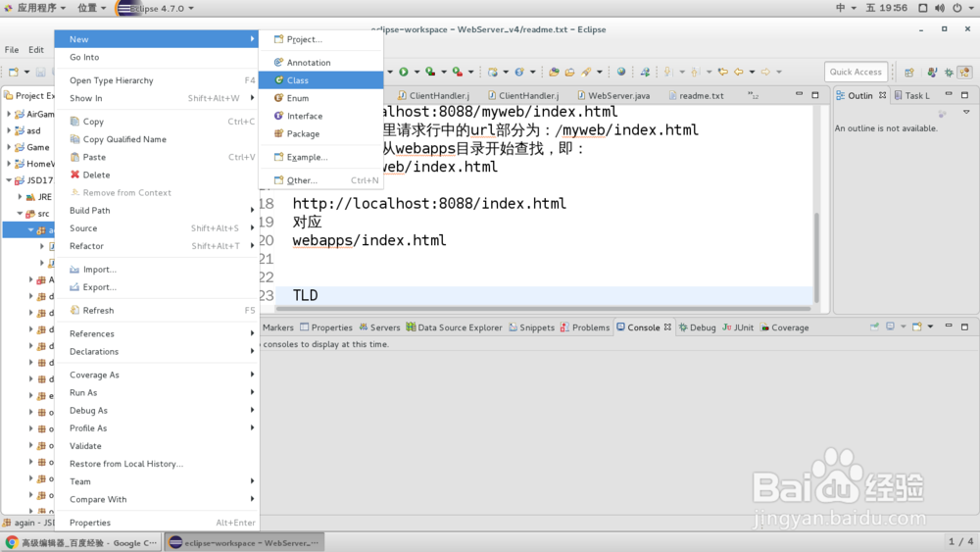Open Compare With submenu
The height and width of the screenshot is (552, 980).
point(156,499)
